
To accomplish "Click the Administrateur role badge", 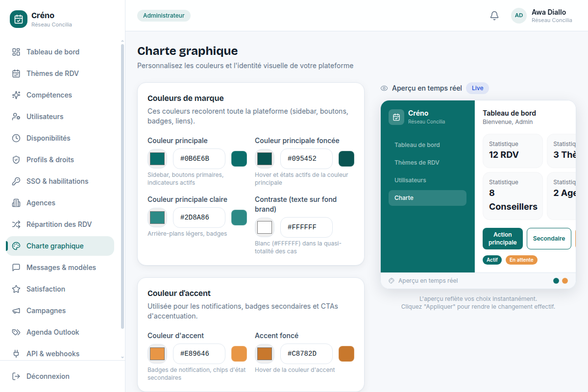I will tap(164, 16).
